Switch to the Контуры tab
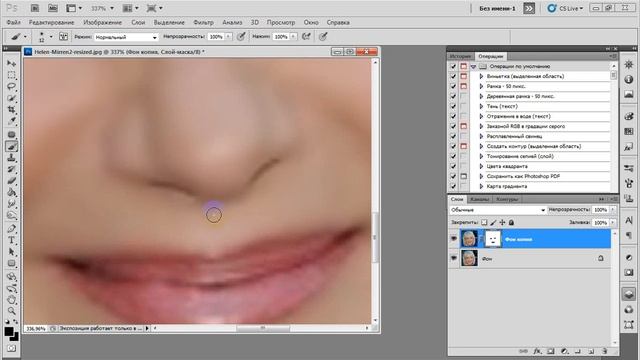The height and width of the screenshot is (360, 640). click(507, 199)
